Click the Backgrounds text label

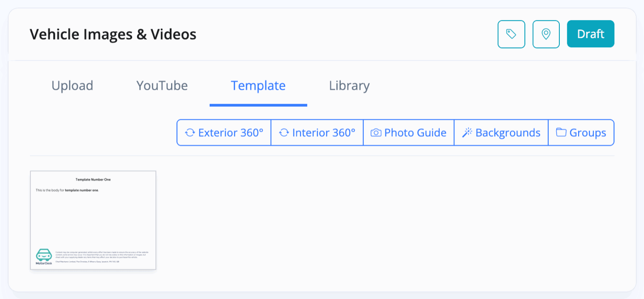[x=508, y=133]
